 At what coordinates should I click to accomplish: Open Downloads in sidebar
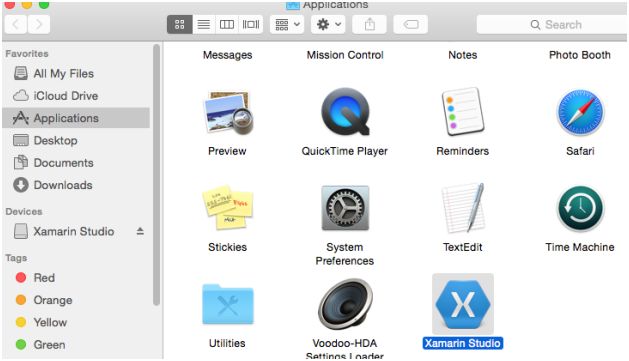pyautogui.click(x=76, y=185)
